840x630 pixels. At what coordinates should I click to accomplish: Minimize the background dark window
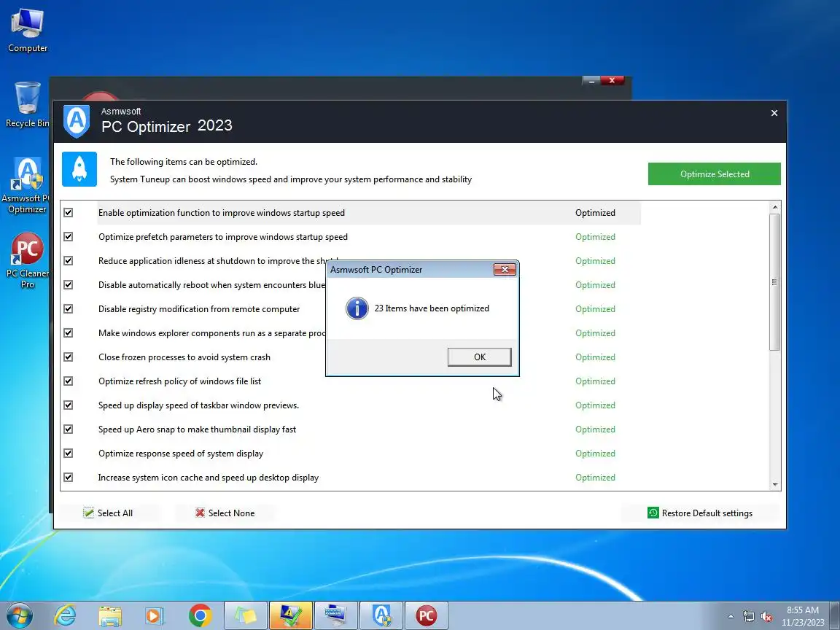[x=591, y=81]
